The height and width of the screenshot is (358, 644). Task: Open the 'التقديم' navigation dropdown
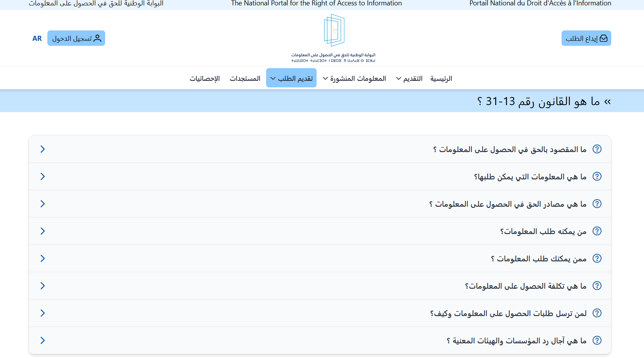tap(409, 79)
